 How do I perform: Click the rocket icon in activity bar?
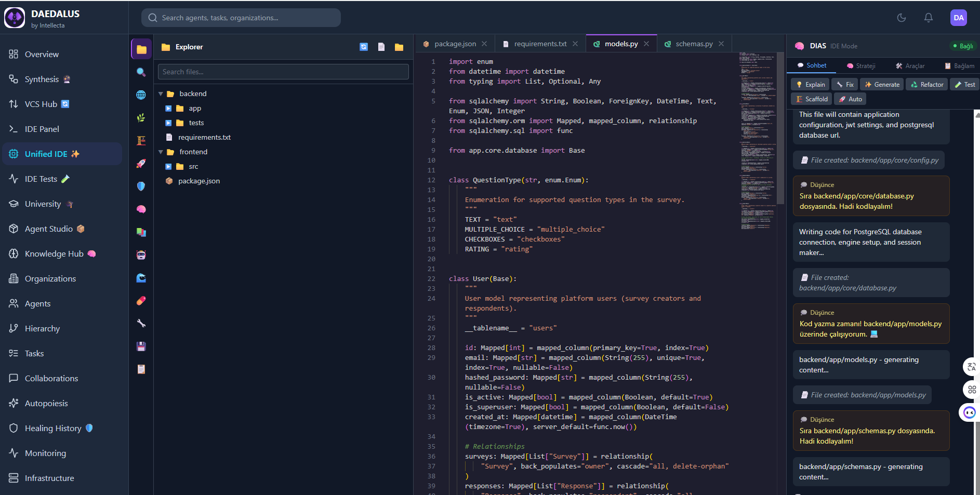pyautogui.click(x=141, y=164)
